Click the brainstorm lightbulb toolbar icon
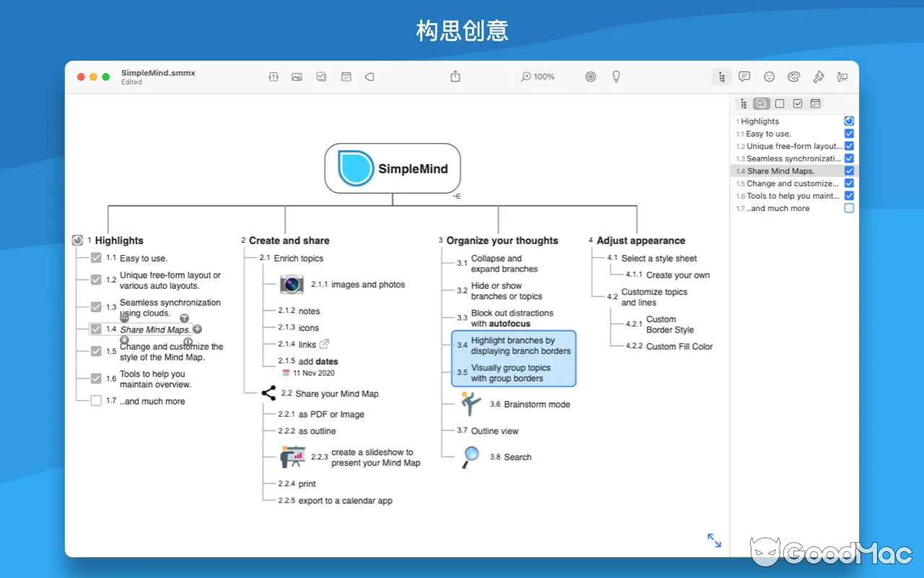The image size is (924, 578). tap(616, 77)
